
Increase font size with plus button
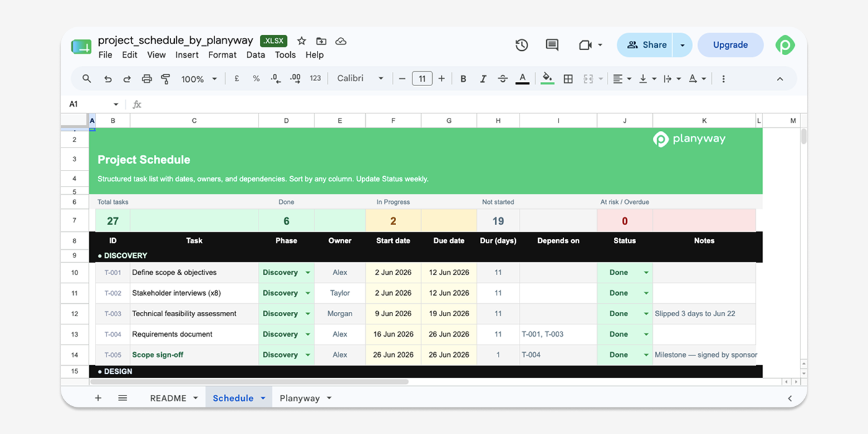coord(441,79)
